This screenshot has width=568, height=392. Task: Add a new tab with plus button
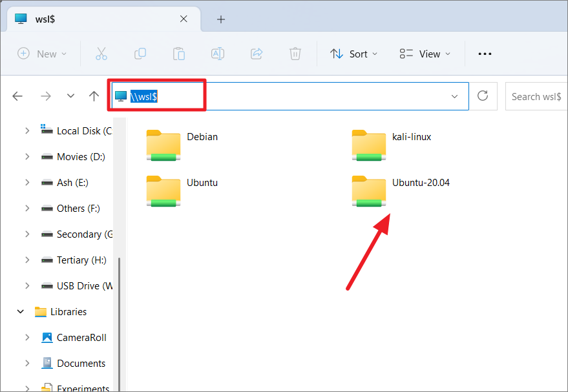click(x=221, y=19)
